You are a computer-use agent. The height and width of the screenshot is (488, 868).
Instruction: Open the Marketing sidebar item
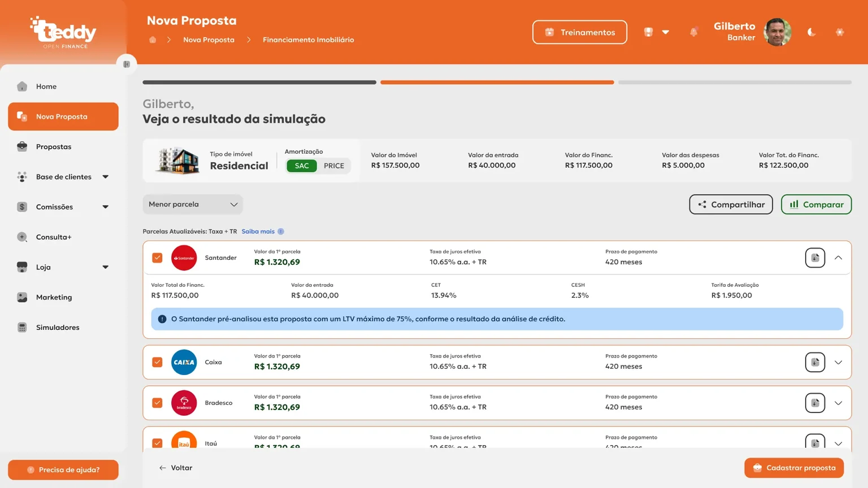click(x=63, y=297)
